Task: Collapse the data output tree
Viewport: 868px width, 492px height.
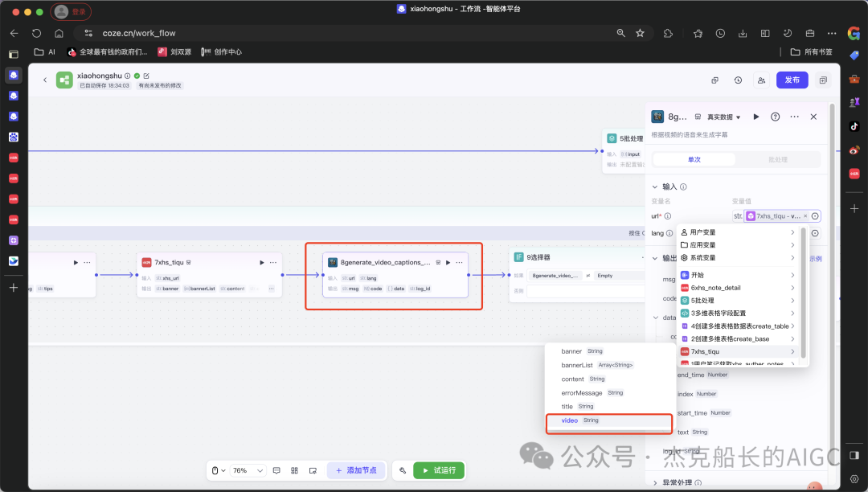Action: click(x=656, y=318)
